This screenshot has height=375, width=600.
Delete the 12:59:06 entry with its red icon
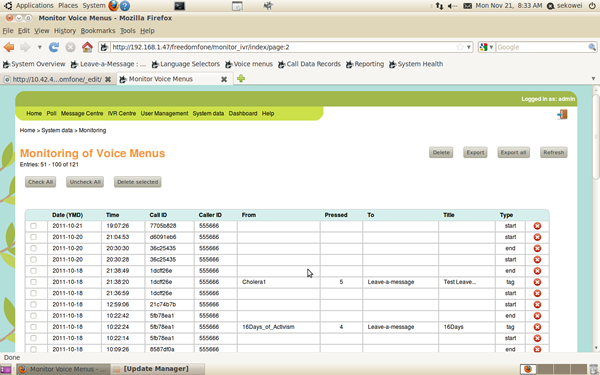pyautogui.click(x=537, y=305)
